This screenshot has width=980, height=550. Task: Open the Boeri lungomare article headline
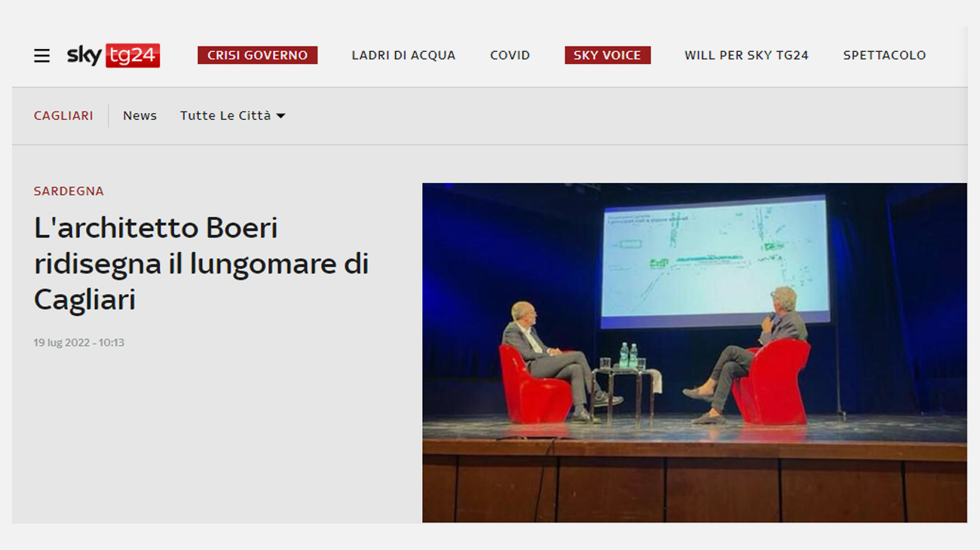(201, 264)
